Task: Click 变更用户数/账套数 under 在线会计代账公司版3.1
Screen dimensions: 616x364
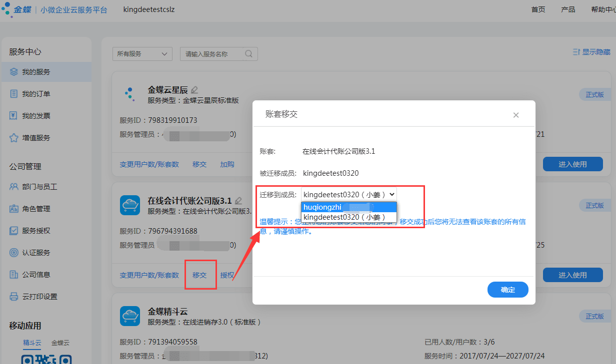Action: [149, 275]
